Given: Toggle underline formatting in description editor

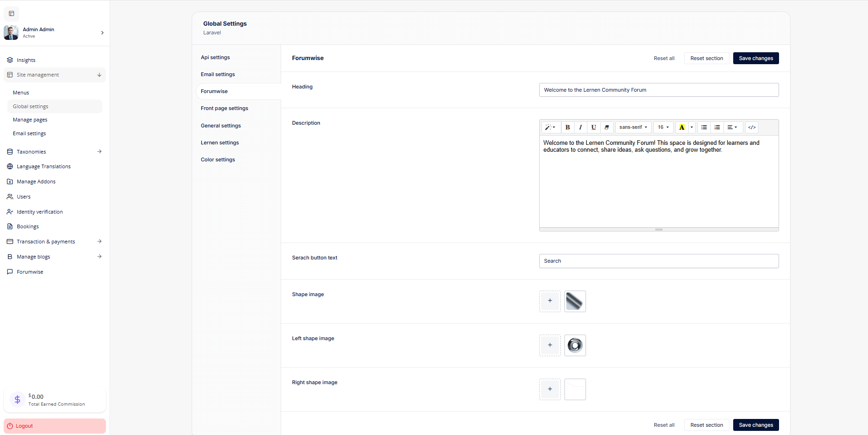Looking at the screenshot, I should pos(594,127).
